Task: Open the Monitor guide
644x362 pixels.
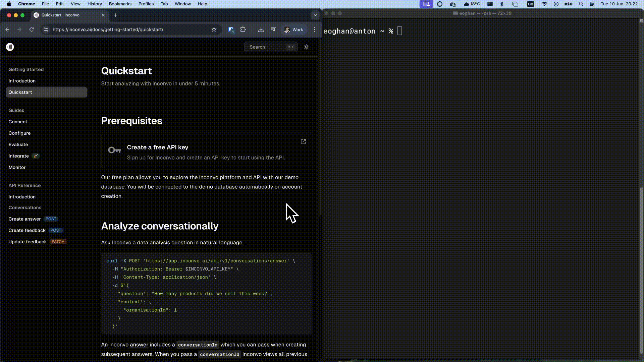Action: pos(17,167)
